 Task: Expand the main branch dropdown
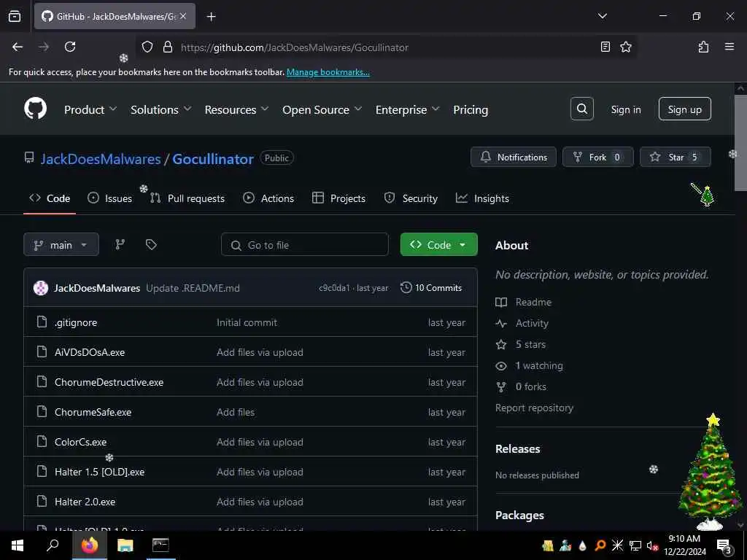(x=61, y=245)
